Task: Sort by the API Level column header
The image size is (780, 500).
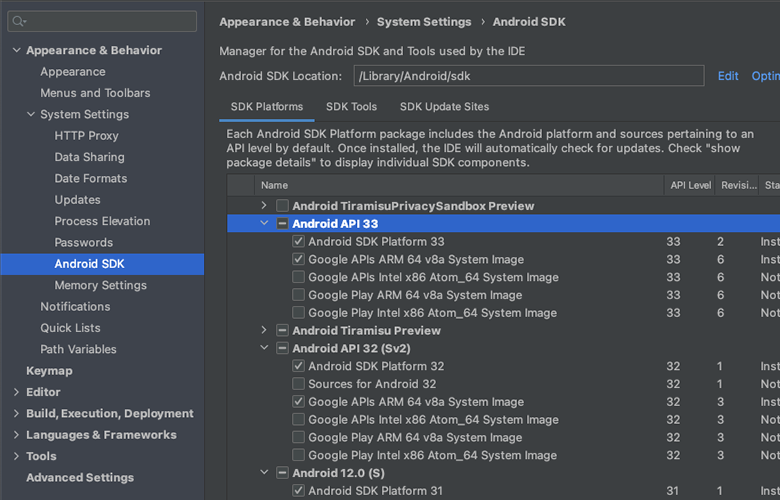Action: (x=688, y=185)
